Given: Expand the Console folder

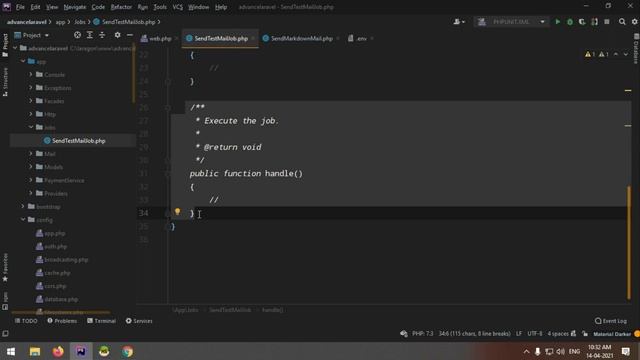Looking at the screenshot, I should click(x=31, y=74).
